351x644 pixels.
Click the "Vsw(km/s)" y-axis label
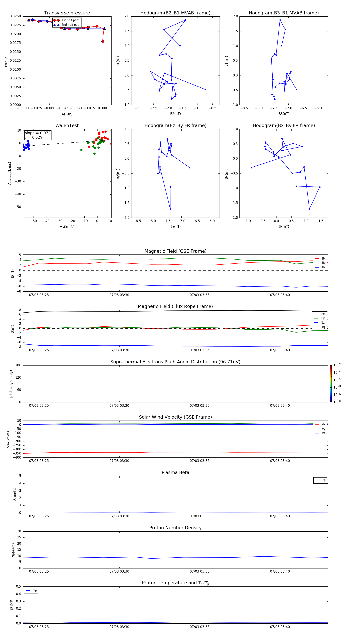point(8,439)
